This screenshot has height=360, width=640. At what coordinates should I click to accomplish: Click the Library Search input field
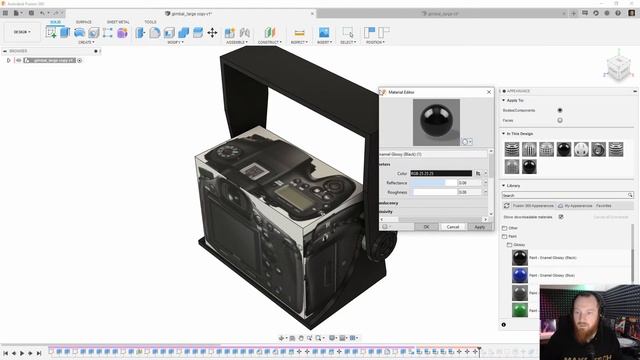tap(567, 195)
